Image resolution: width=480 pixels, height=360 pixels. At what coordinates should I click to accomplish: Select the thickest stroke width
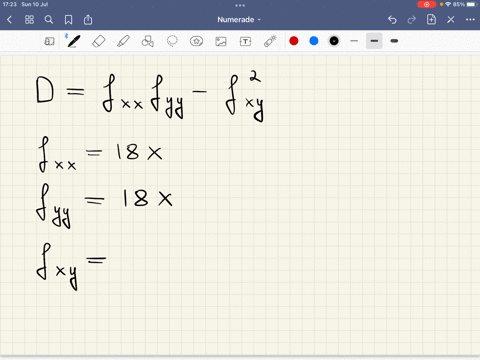click(394, 41)
